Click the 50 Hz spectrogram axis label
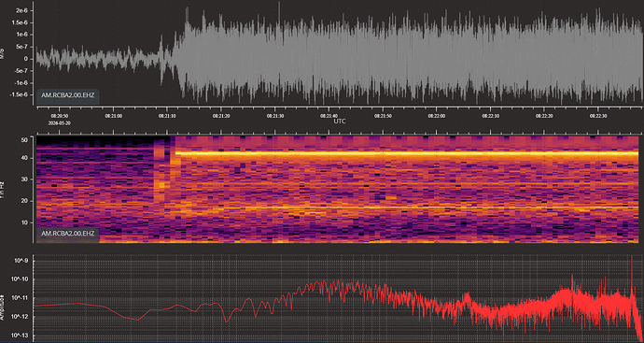 tap(24, 140)
